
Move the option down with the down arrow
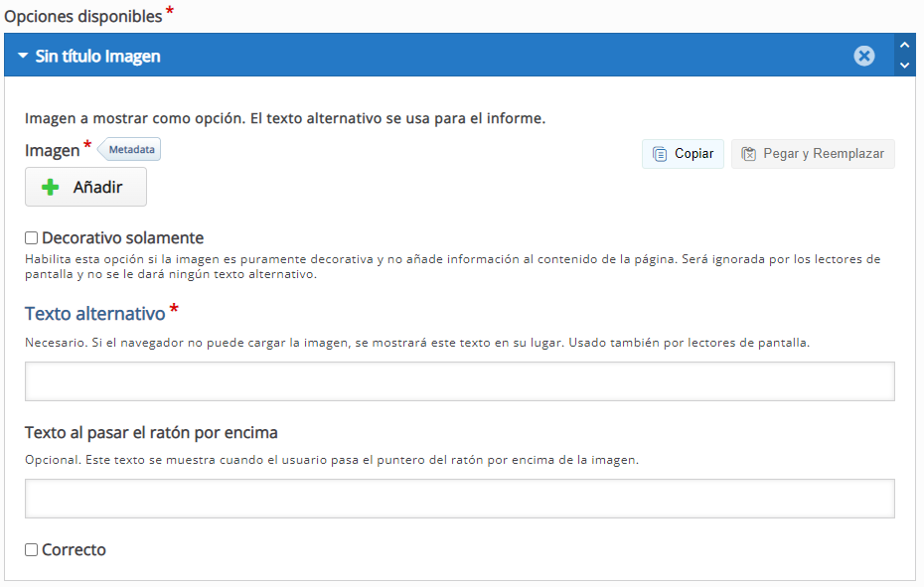tap(904, 66)
